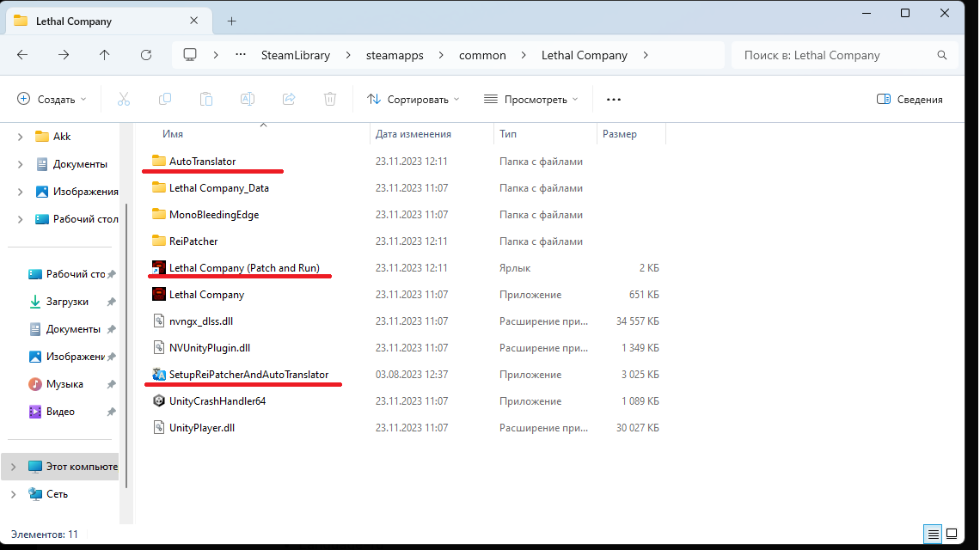The width and height of the screenshot is (980, 550).
Task: Select the UnityPlayer.dll file
Action: tap(202, 428)
